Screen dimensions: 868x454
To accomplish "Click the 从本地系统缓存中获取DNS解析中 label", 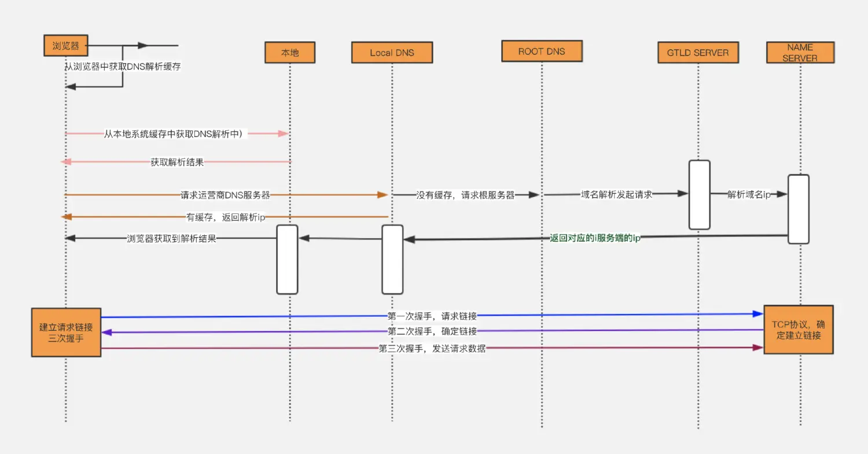I will [175, 134].
